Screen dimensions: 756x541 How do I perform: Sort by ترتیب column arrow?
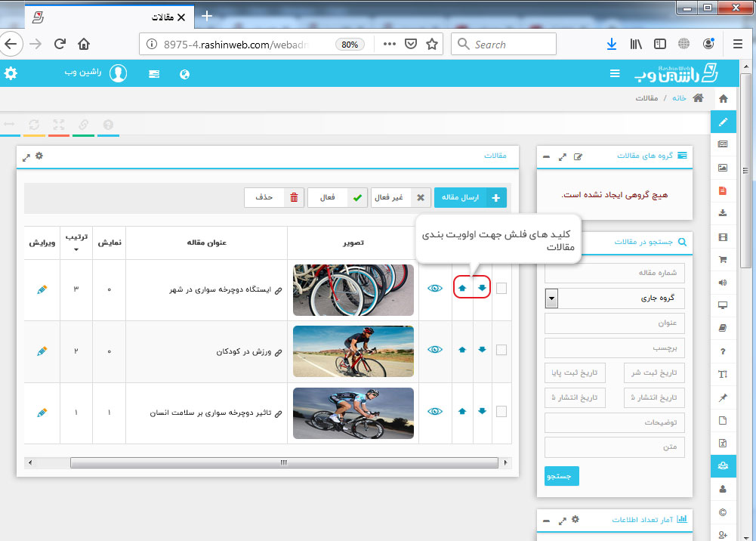[75, 249]
